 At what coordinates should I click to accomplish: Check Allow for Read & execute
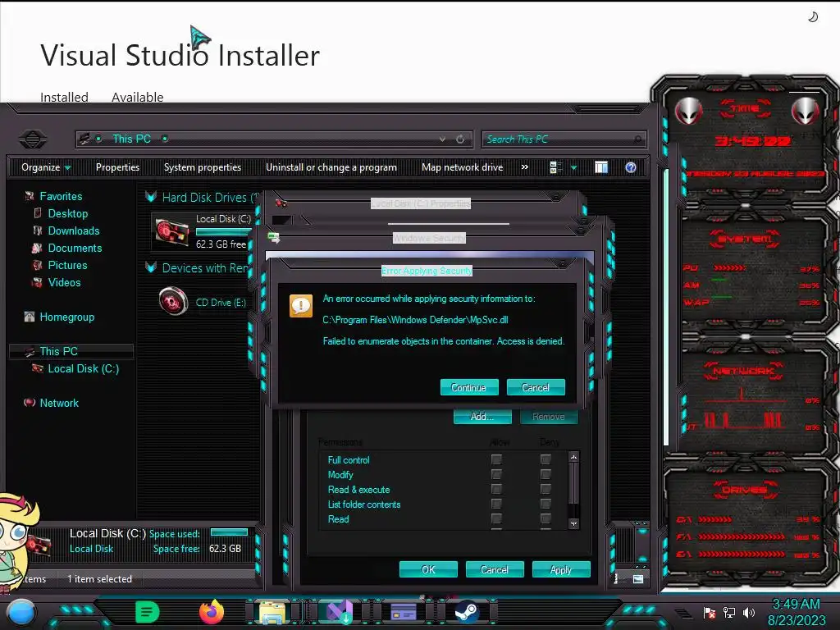[496, 489]
